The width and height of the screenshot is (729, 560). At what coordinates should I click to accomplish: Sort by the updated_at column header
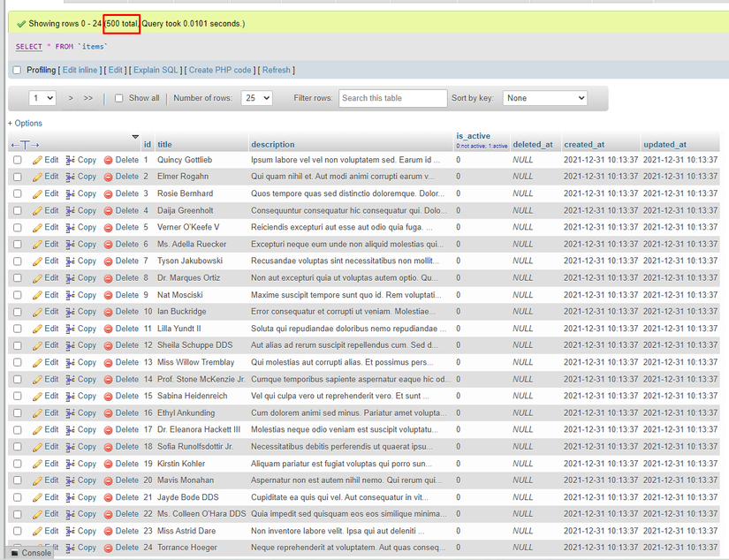click(664, 145)
